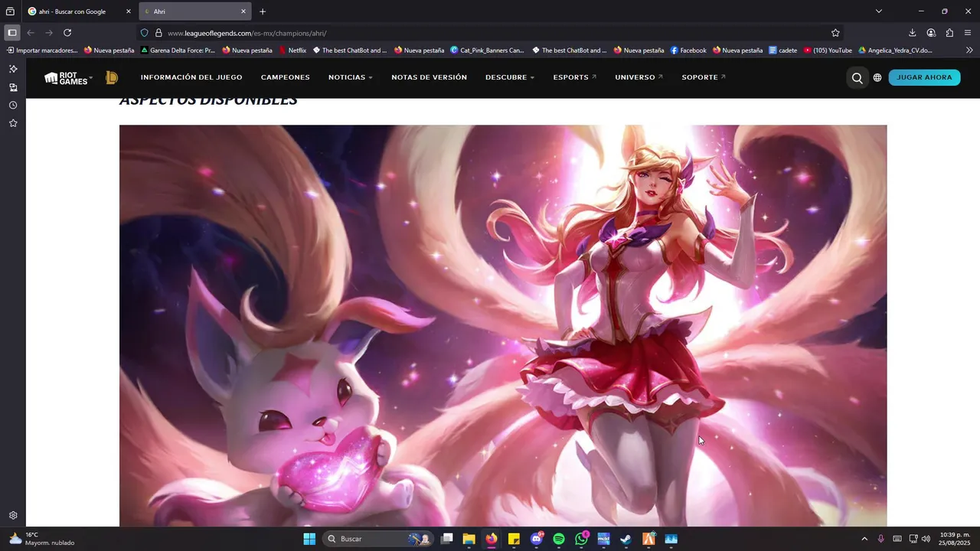List all tabs dropdown arrow
This screenshot has width=980, height=551.
coord(879,11)
